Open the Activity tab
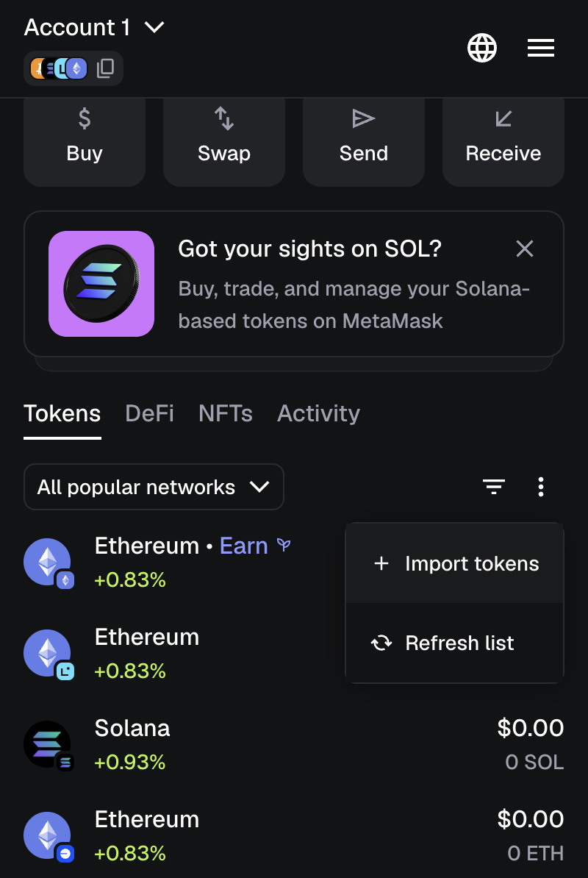 pos(318,413)
